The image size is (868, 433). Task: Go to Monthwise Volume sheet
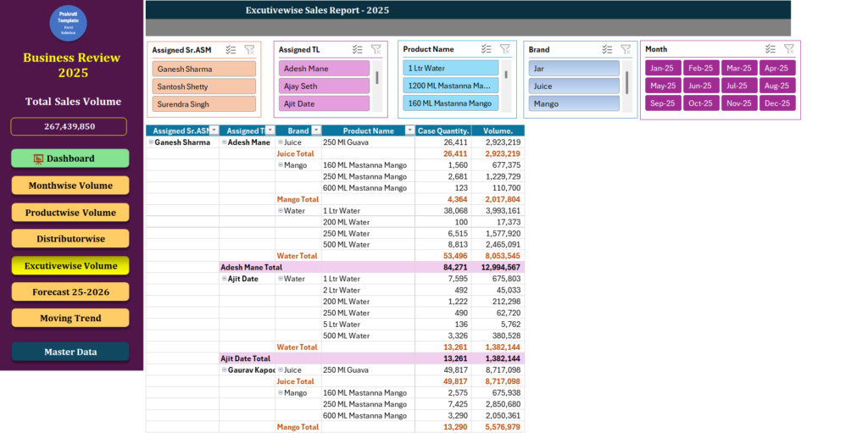pyautogui.click(x=70, y=186)
